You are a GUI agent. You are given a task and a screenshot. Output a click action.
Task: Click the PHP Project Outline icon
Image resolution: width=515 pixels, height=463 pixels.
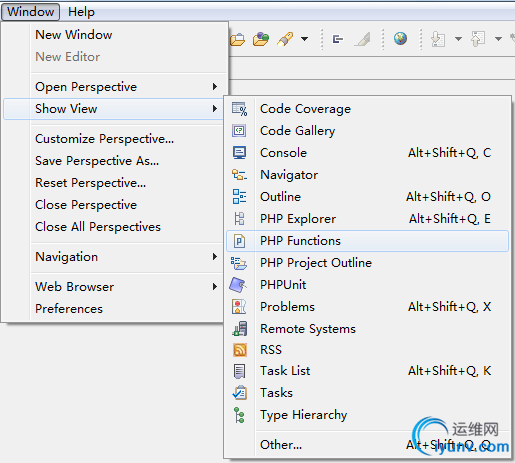[x=239, y=263]
